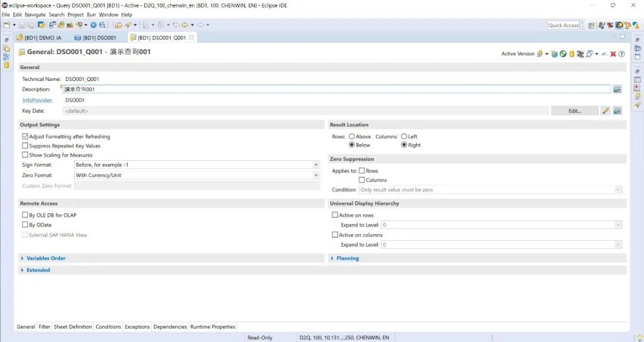Open the Window menu

109,14
